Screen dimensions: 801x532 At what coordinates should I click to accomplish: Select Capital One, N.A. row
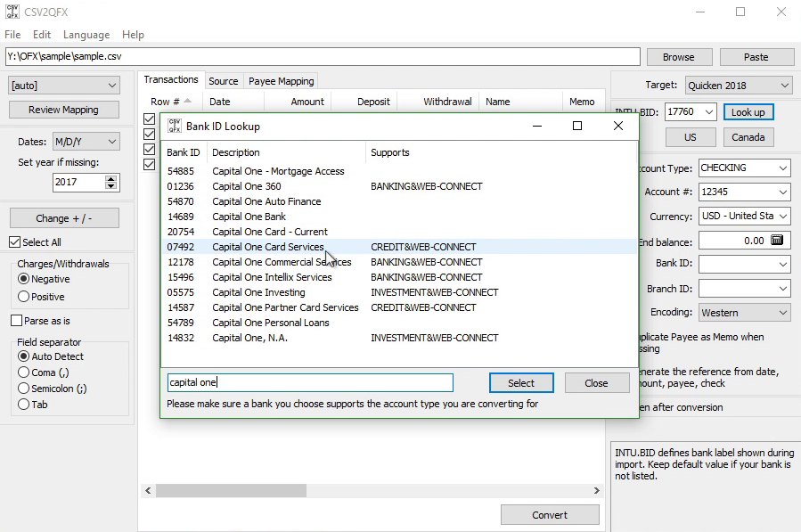[399, 338]
